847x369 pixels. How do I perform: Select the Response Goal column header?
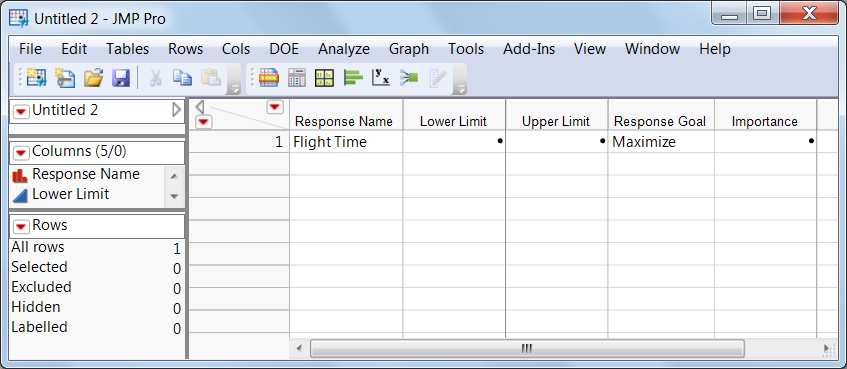[x=661, y=115]
